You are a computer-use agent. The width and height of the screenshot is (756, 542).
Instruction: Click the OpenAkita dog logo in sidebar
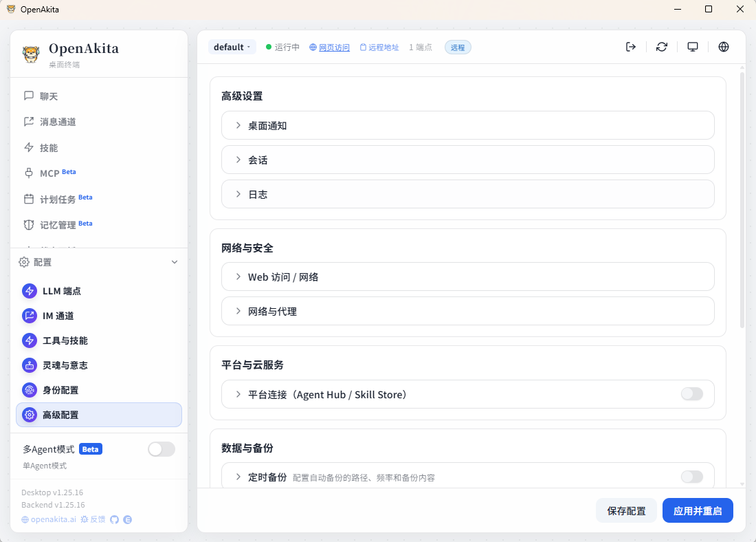(31, 54)
